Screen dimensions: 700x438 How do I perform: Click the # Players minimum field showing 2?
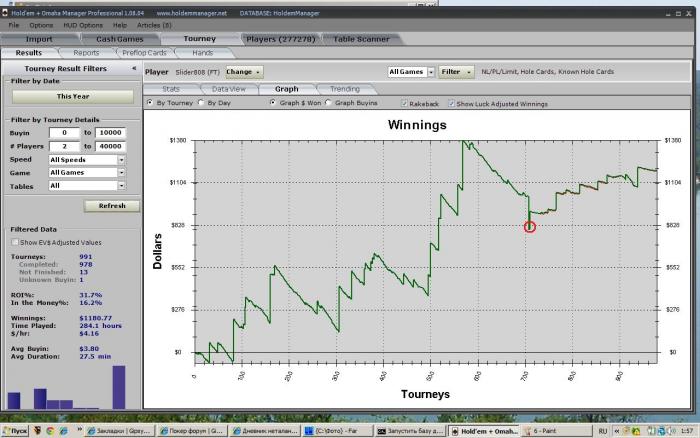pyautogui.click(x=64, y=146)
